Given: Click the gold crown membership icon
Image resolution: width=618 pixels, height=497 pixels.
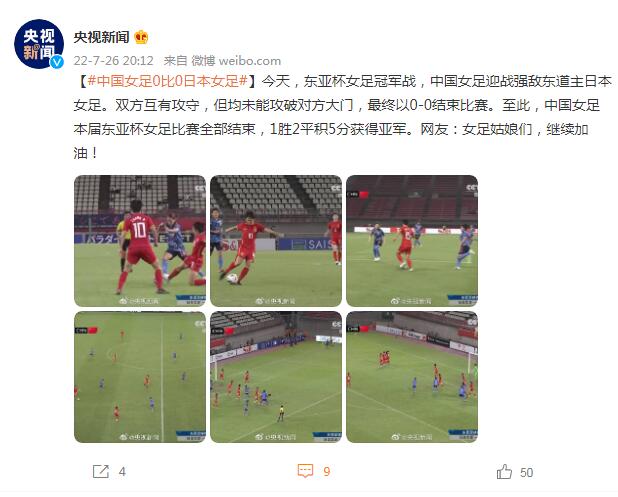Looking at the screenshot, I should (x=141, y=37).
